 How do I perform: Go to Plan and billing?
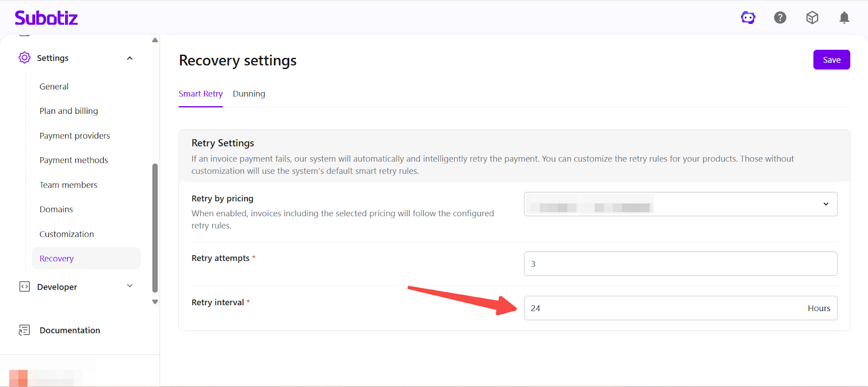point(69,111)
